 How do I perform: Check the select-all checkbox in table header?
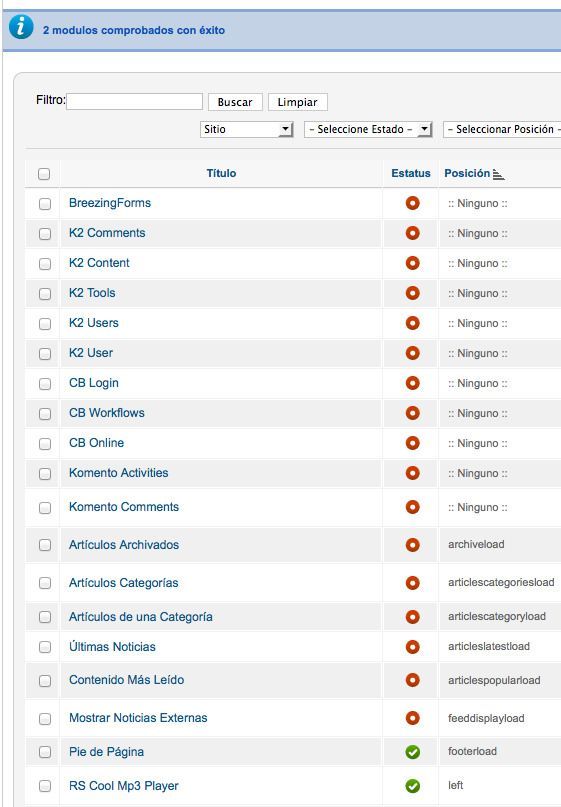(44, 174)
